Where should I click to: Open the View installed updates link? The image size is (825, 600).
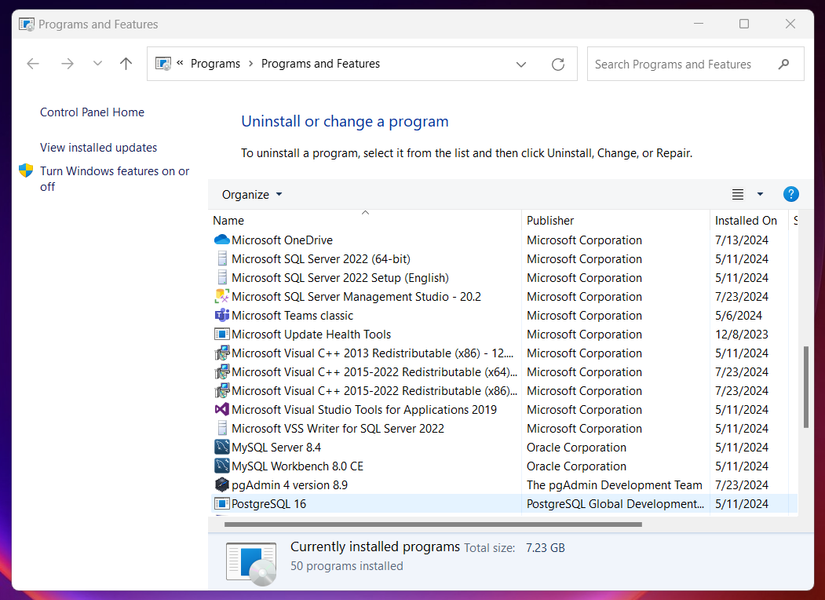coord(97,147)
